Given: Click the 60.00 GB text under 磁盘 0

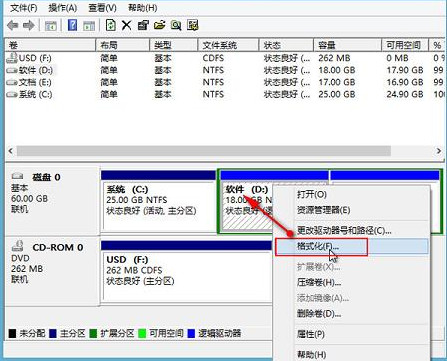Looking at the screenshot, I should [x=29, y=199].
